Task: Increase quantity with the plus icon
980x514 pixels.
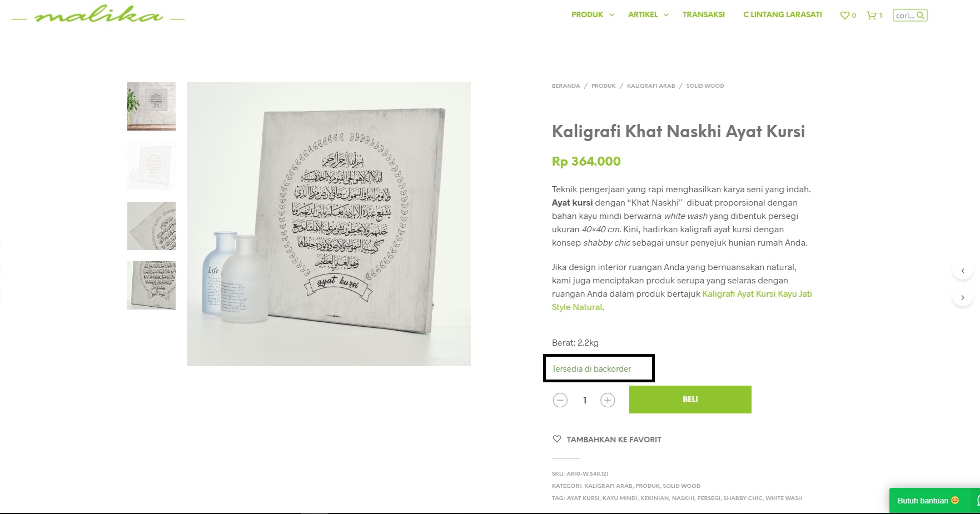Action: [608, 400]
